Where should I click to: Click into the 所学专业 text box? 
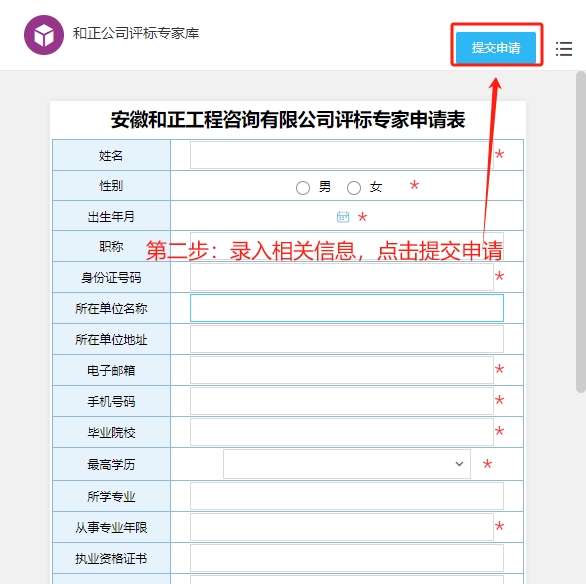tap(347, 496)
